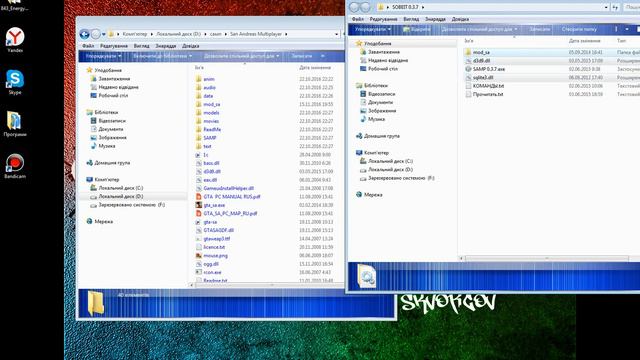This screenshot has height=360, width=640.
Task: Open Включити до бібліотеки dropdown
Action: coord(162,56)
